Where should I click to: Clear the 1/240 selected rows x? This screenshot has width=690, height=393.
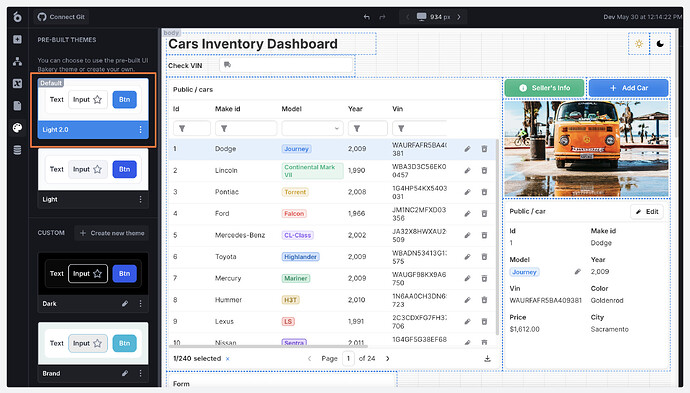[228, 359]
